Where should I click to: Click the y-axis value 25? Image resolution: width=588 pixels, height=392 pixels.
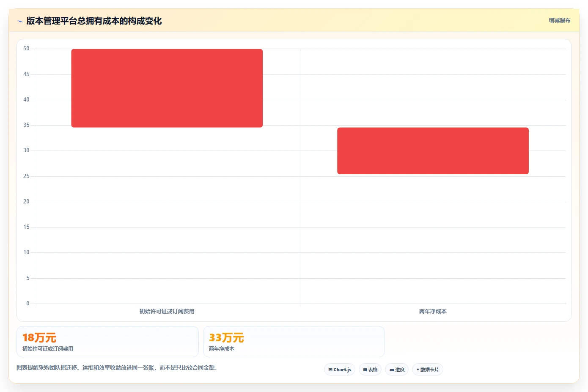pos(26,176)
